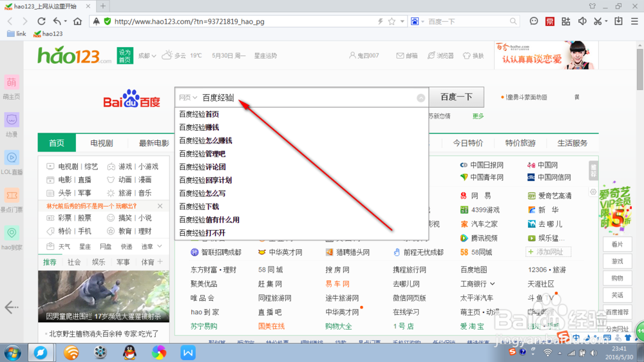Open address bar history dropdown arrow
Screen dimensions: 644x362
[402, 21]
